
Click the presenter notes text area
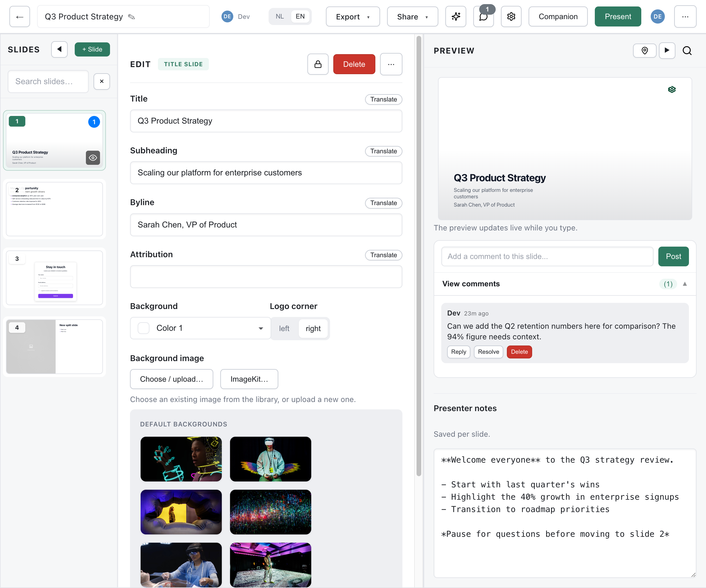[565, 513]
